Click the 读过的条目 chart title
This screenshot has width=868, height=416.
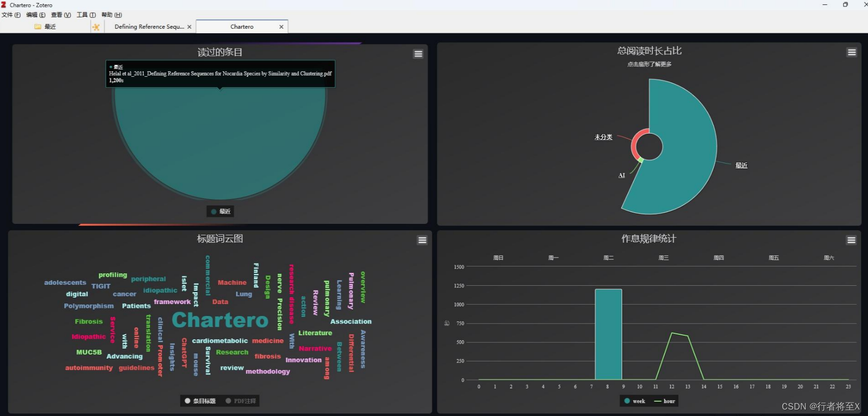[220, 52]
